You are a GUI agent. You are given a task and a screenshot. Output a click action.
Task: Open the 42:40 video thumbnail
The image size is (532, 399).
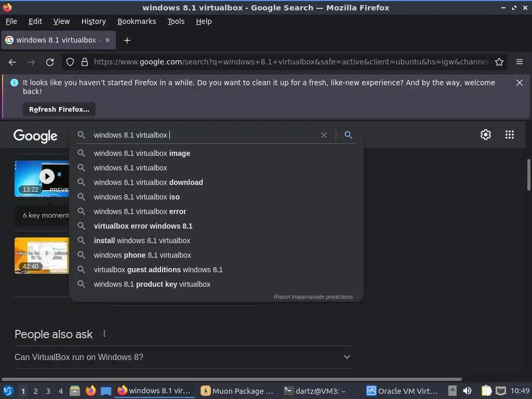[x=42, y=256]
